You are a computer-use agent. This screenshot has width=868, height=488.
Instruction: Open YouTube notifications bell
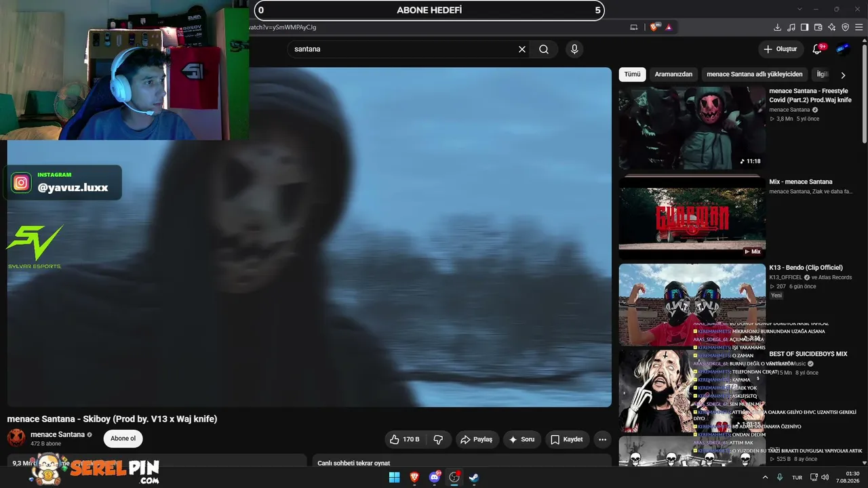(x=817, y=49)
